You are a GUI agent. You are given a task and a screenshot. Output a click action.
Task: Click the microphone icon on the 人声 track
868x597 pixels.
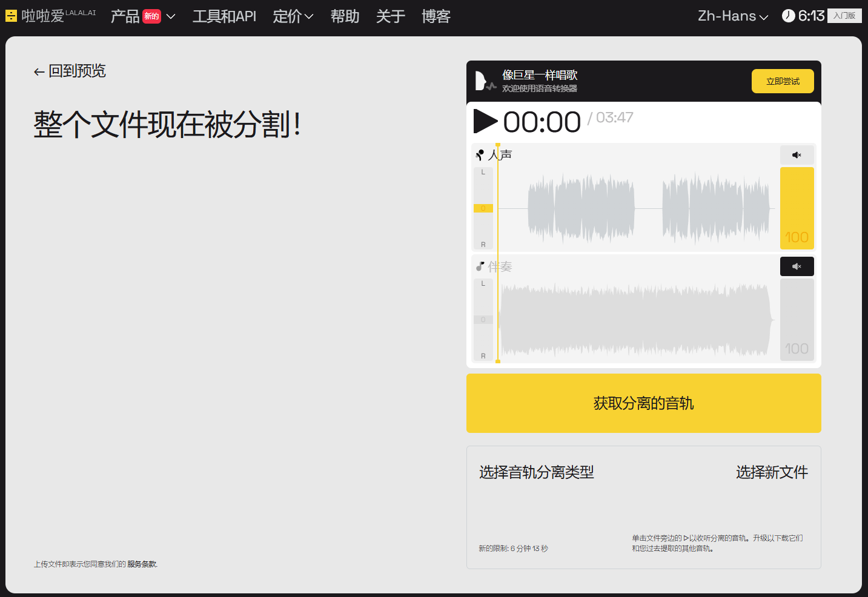coord(480,154)
